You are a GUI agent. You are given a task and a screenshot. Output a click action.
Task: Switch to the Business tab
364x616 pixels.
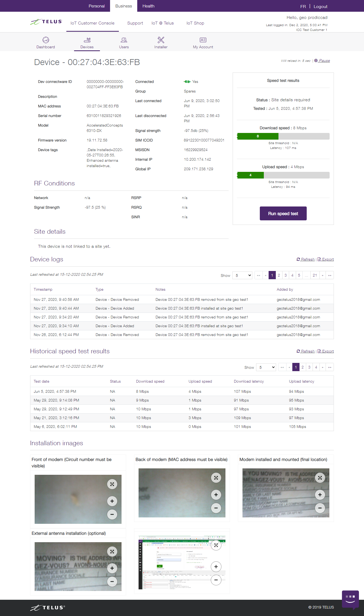tap(124, 6)
